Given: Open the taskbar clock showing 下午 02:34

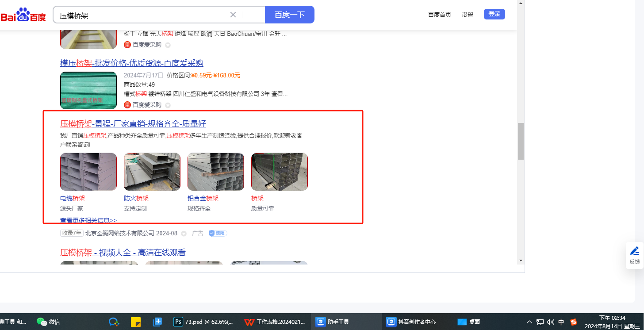Looking at the screenshot, I should click(x=613, y=322).
